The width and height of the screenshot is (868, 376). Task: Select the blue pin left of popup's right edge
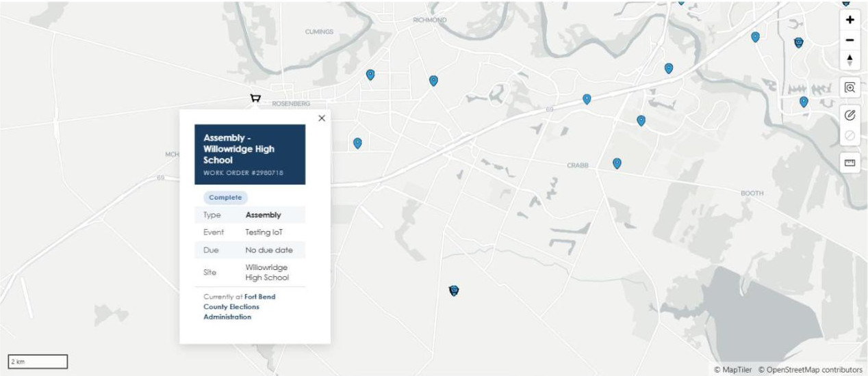coord(357,143)
